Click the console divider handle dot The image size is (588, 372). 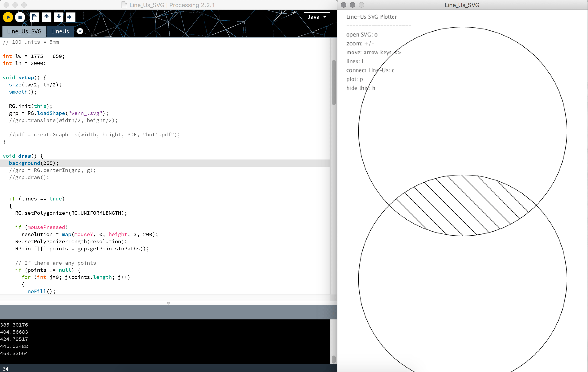[x=168, y=303]
